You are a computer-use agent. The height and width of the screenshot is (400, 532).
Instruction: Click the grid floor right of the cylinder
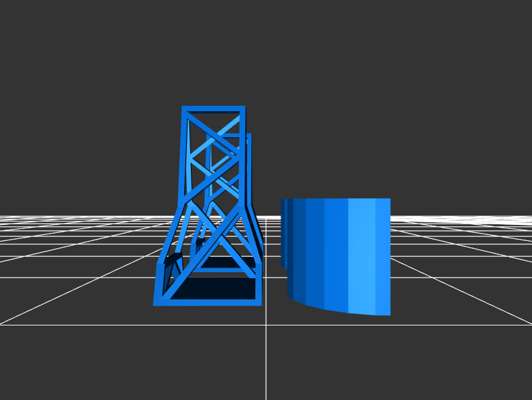pyautogui.click(x=452, y=266)
